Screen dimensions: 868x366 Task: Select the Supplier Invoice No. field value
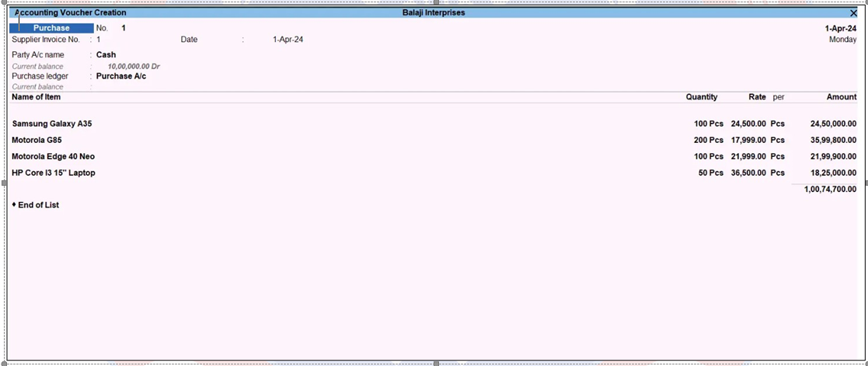point(99,40)
